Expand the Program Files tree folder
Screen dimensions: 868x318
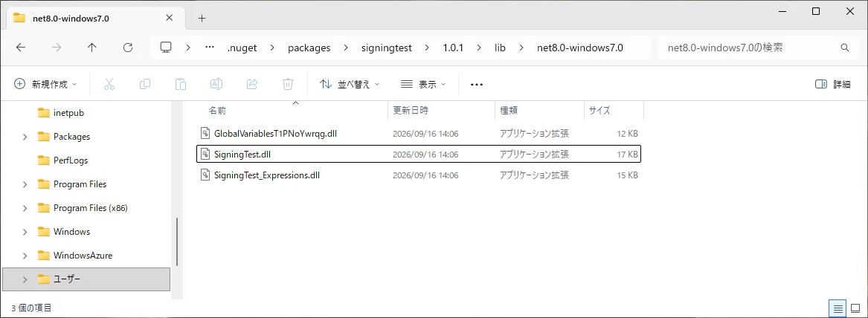(25, 184)
